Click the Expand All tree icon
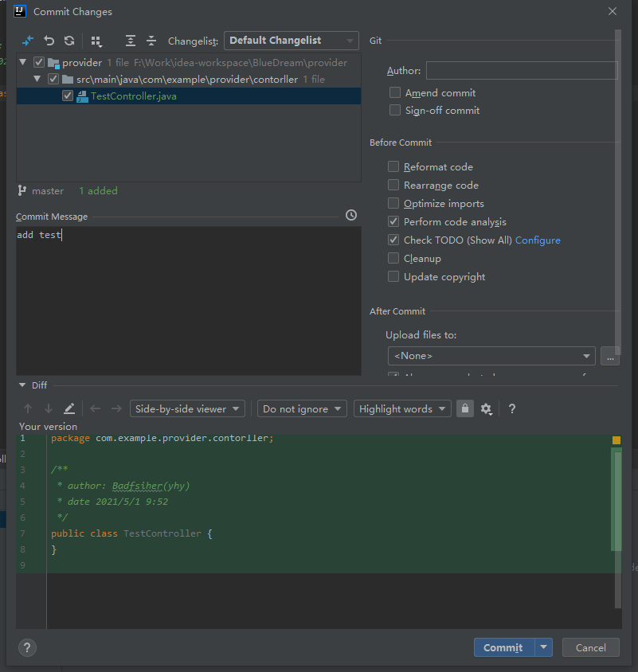This screenshot has height=672, width=638. click(131, 41)
